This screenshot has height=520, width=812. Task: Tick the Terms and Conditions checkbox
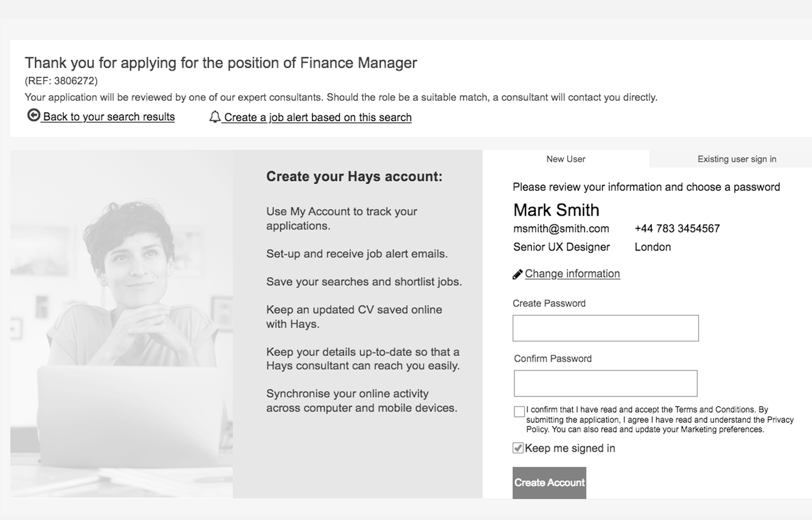pyautogui.click(x=519, y=412)
